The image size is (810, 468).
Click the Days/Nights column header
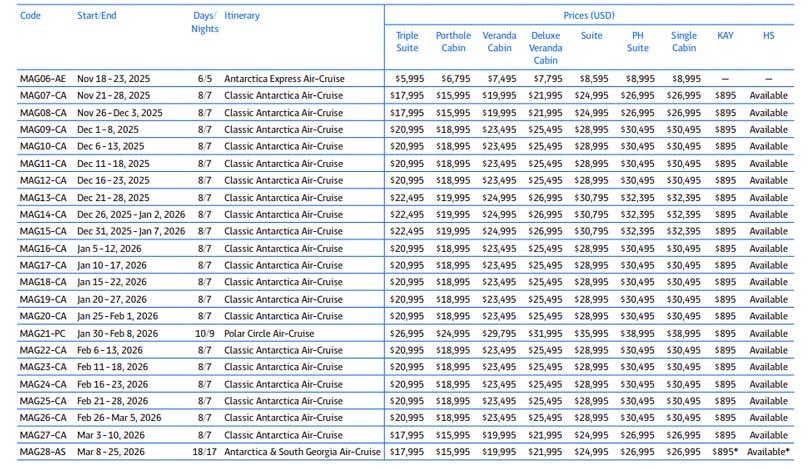[x=205, y=22]
